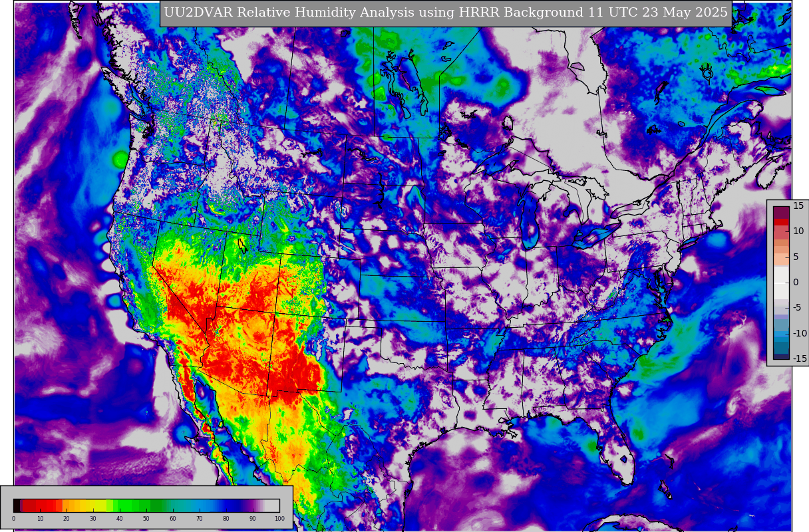Viewport: 809px width, 532px height.
Task: Click the '0' tick label on humidity colorbar
Action: (13, 519)
